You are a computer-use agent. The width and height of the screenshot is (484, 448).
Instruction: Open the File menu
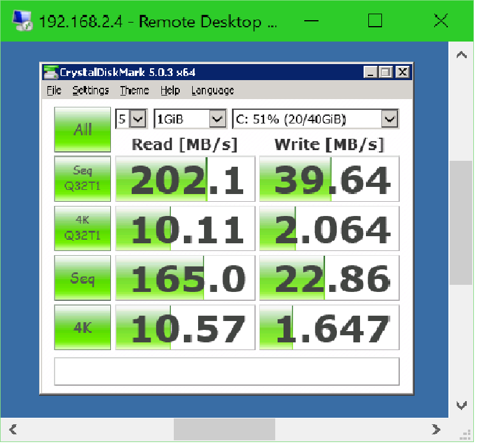[x=54, y=90]
